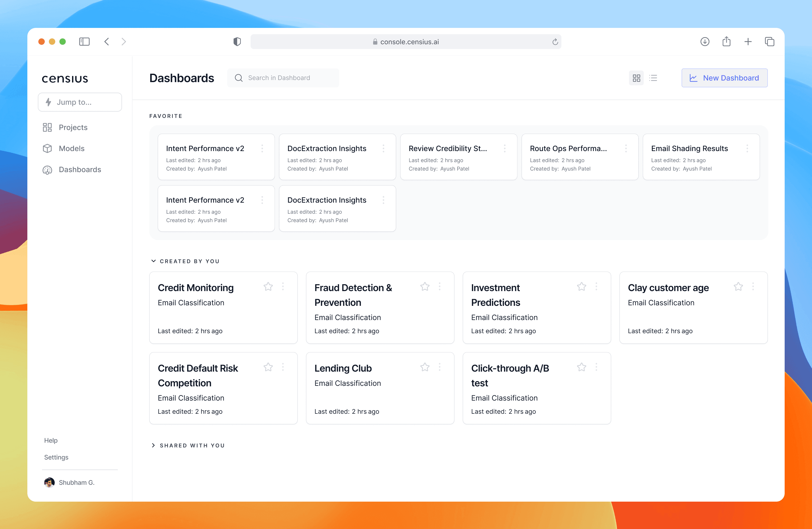Favorite the Credit Monitoring dashboard star

[268, 287]
